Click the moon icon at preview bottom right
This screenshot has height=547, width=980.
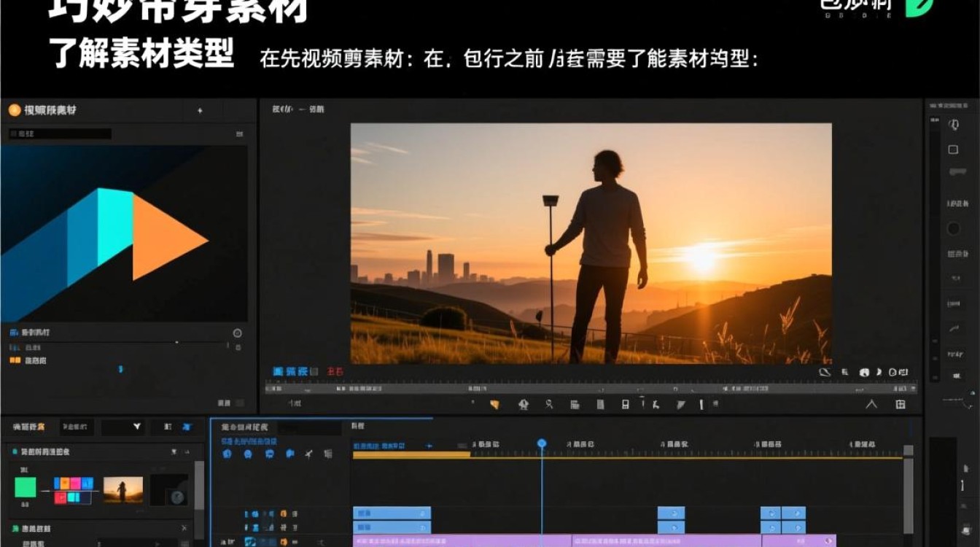879,372
